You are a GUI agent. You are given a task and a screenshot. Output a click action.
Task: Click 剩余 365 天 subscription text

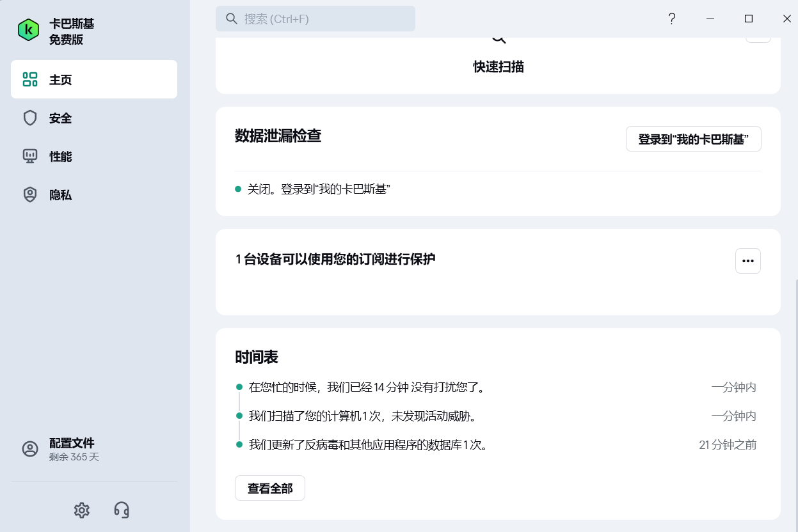tap(74, 457)
